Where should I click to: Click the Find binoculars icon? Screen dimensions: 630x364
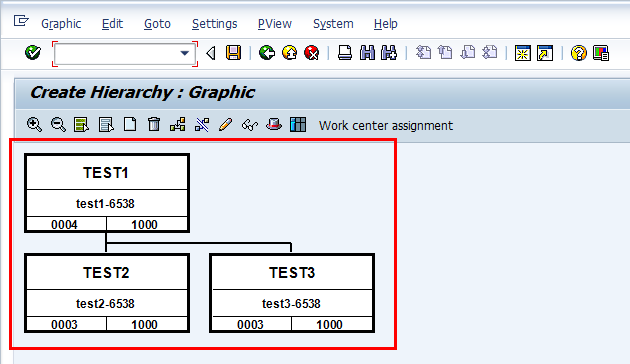[x=367, y=53]
